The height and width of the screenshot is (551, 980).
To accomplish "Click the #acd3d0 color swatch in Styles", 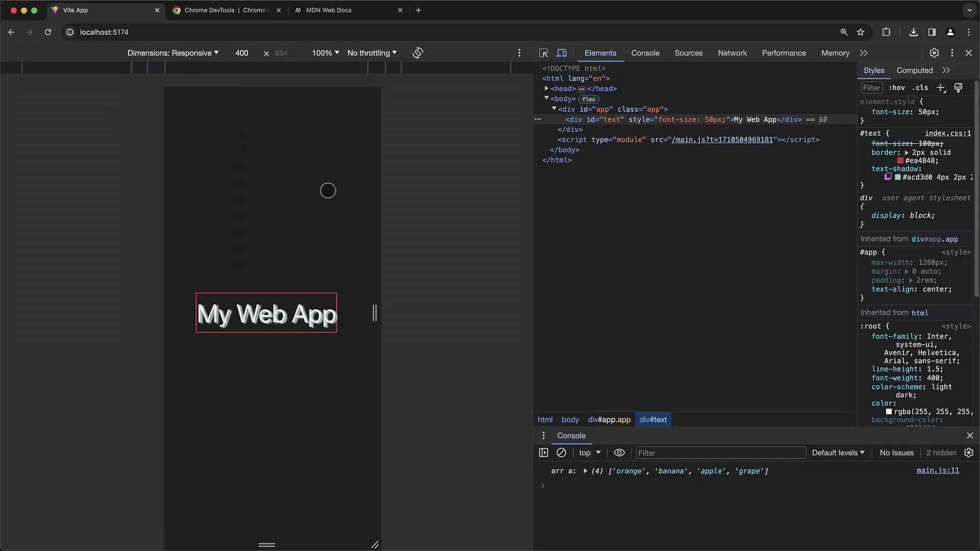I will coord(899,177).
